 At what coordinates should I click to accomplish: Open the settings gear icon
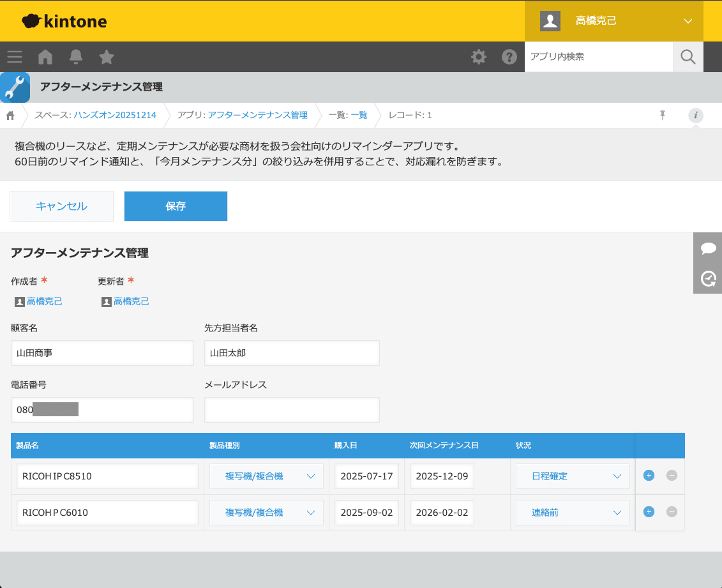(479, 57)
